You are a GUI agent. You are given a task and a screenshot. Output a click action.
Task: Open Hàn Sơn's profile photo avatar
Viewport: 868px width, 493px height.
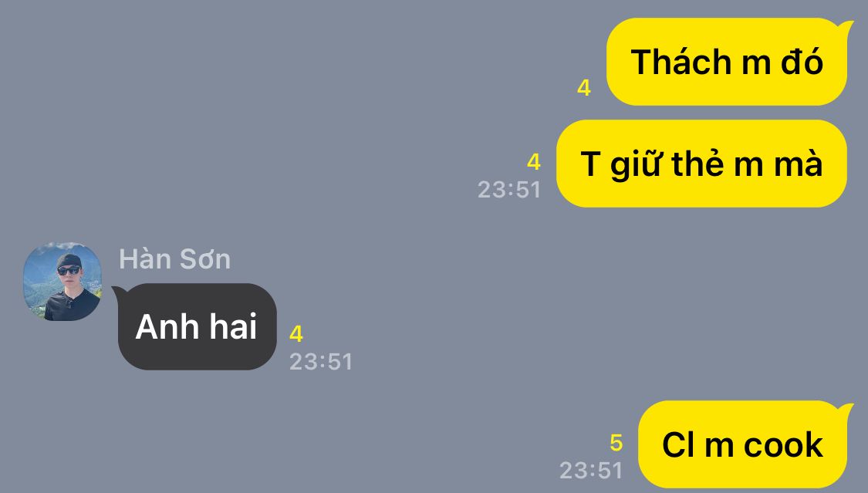(x=62, y=281)
